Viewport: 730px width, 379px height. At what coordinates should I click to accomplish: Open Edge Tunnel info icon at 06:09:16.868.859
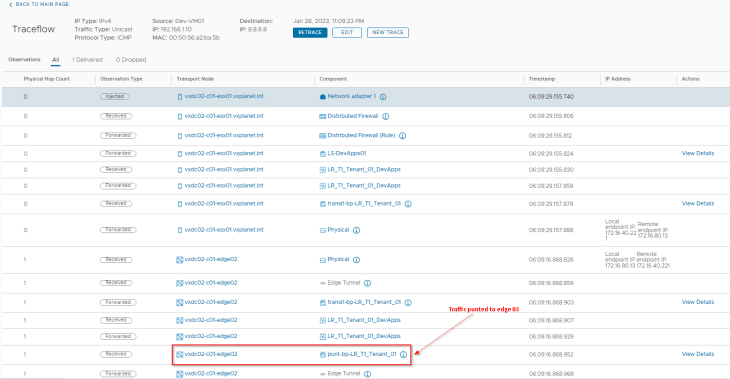point(367,283)
